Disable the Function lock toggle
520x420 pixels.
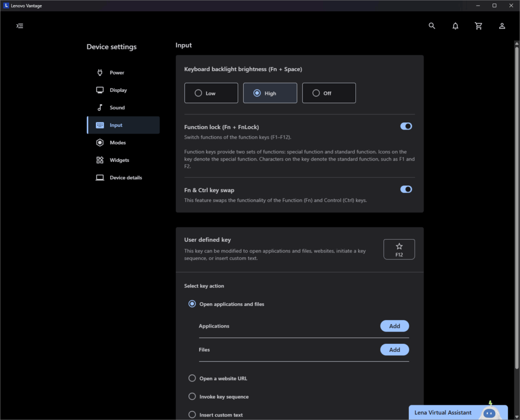pyautogui.click(x=406, y=126)
